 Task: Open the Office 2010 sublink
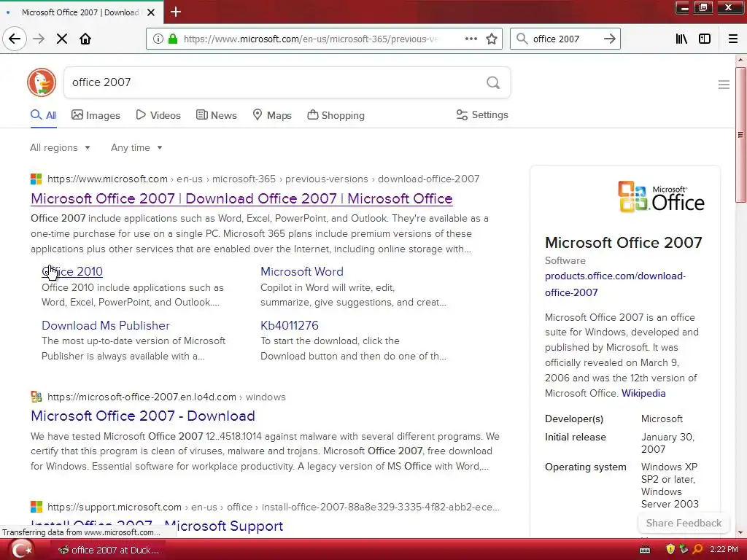pos(72,271)
